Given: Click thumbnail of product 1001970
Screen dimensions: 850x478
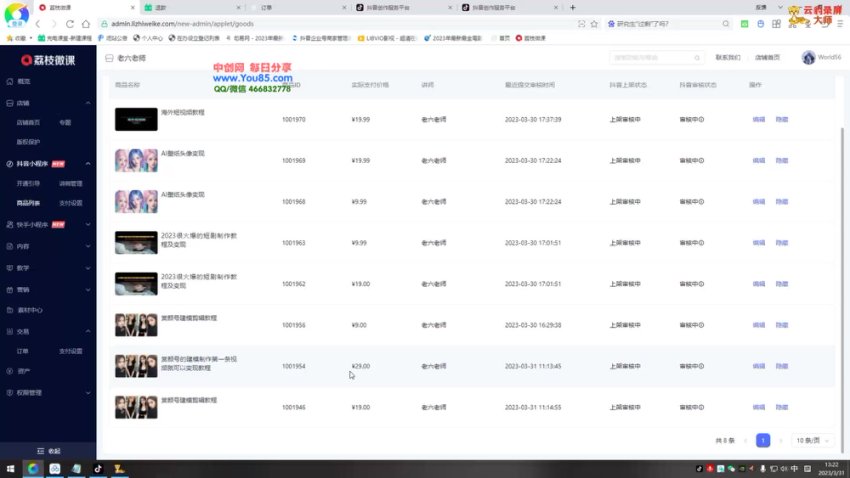Looking at the screenshot, I should point(136,119).
